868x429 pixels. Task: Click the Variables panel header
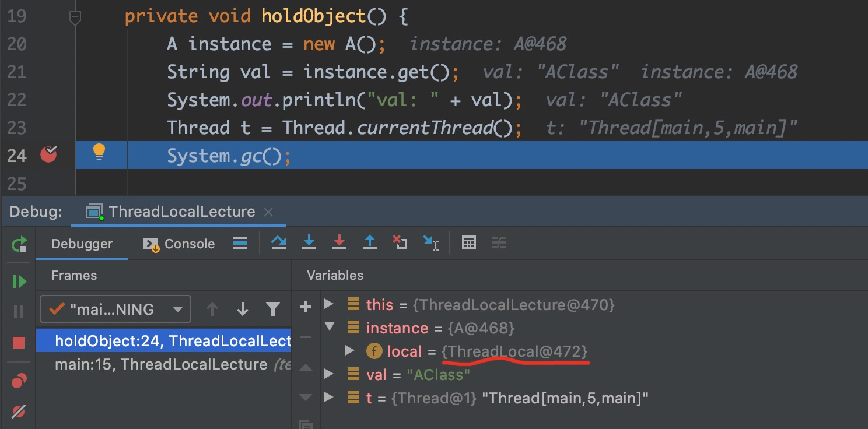point(335,275)
